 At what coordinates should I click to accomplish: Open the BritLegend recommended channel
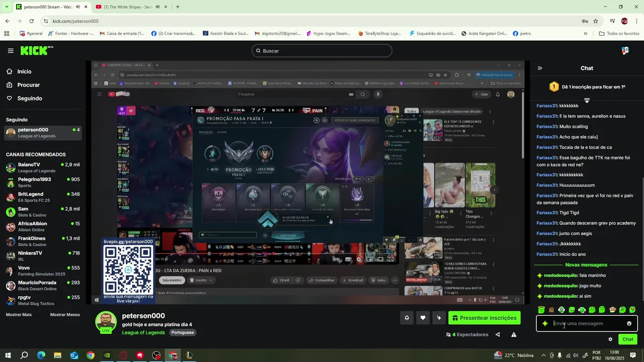[43, 197]
